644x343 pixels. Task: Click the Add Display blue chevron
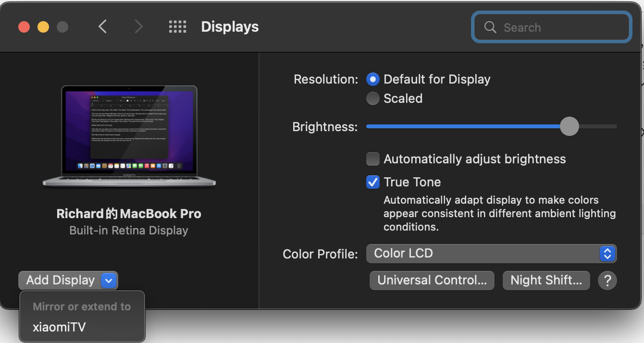(109, 281)
